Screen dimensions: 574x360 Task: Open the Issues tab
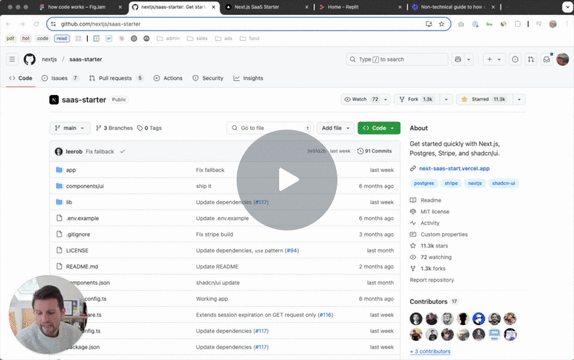(60, 78)
